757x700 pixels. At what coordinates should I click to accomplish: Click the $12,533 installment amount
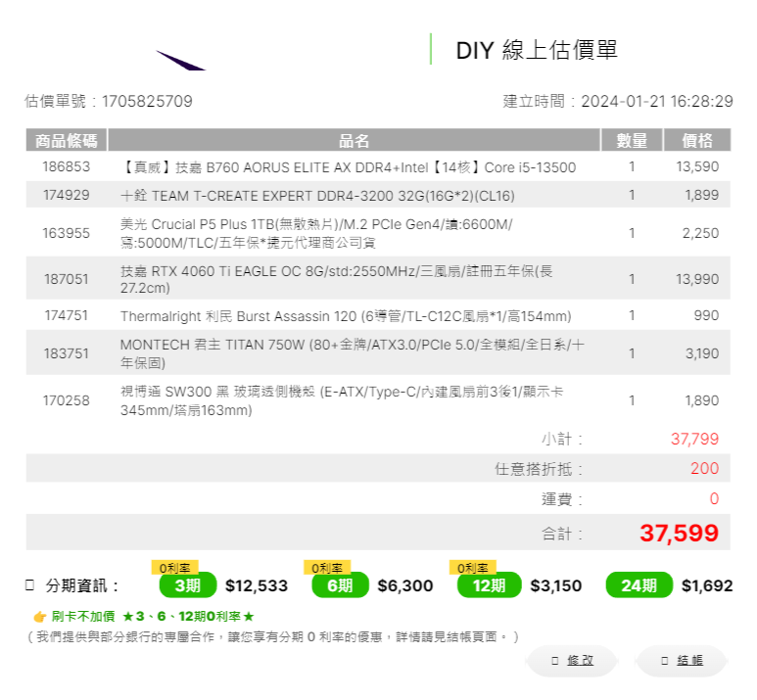[257, 585]
